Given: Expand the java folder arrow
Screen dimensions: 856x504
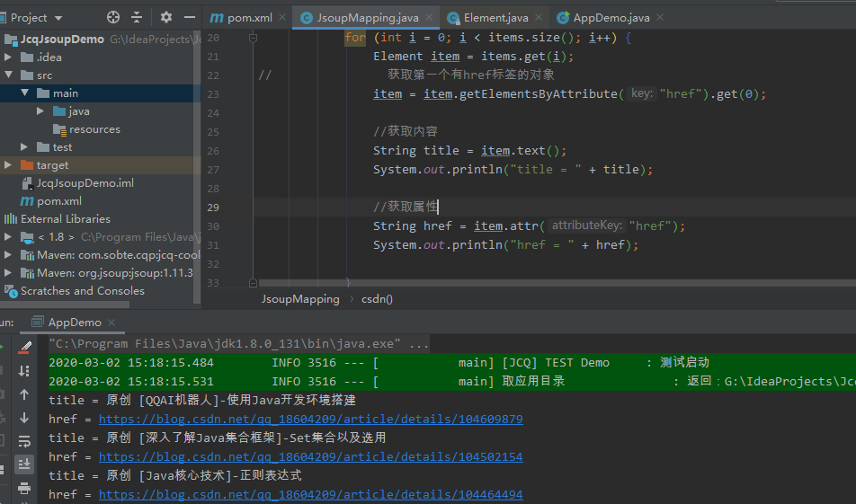Looking at the screenshot, I should pos(40,111).
